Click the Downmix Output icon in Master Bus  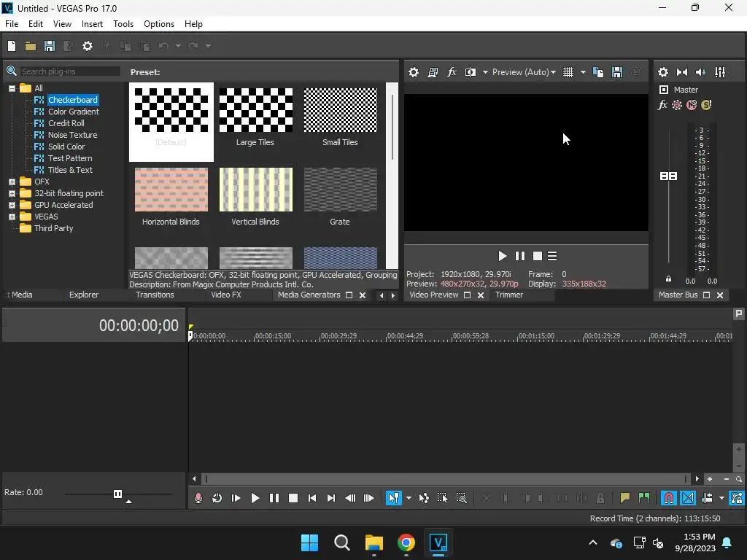[x=682, y=72]
